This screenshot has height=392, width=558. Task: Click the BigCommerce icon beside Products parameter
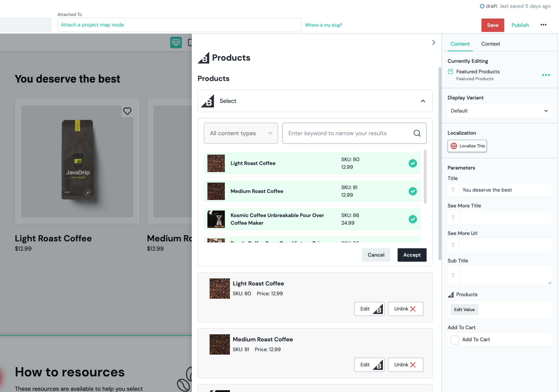coord(451,295)
